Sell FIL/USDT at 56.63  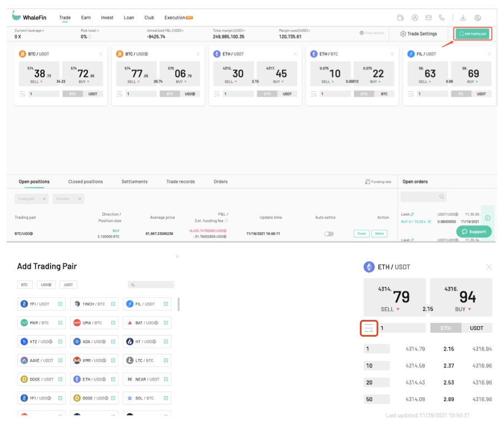[x=427, y=74]
